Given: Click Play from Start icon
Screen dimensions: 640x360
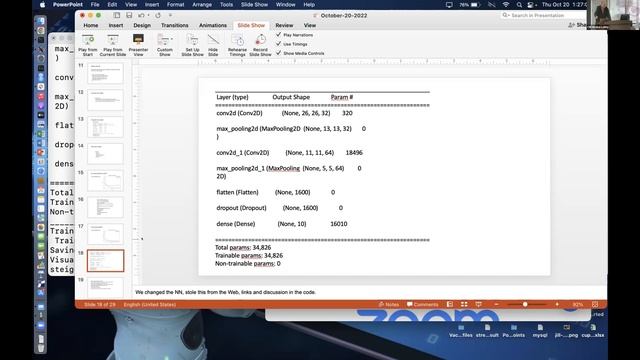Looking at the screenshot, I should (88, 40).
